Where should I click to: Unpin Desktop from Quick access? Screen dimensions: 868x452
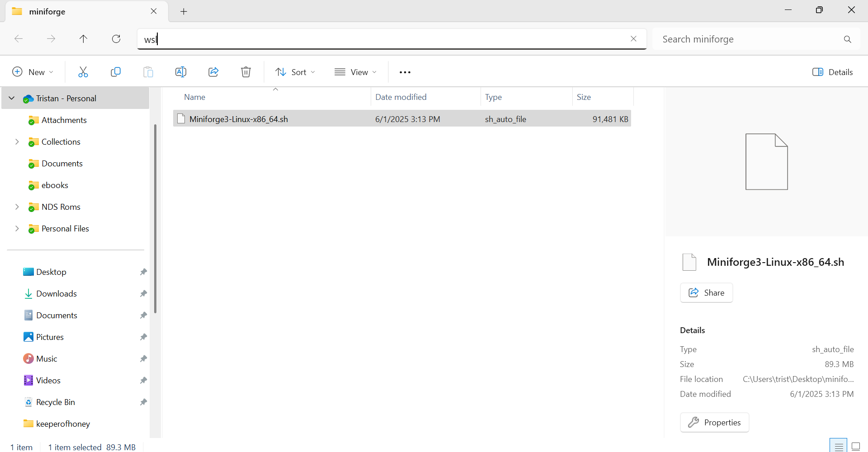click(143, 272)
